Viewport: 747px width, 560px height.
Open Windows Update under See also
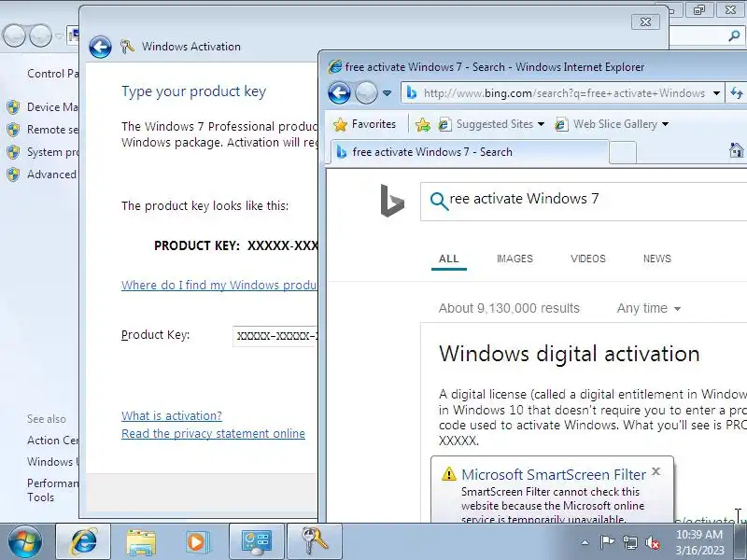[x=52, y=462]
